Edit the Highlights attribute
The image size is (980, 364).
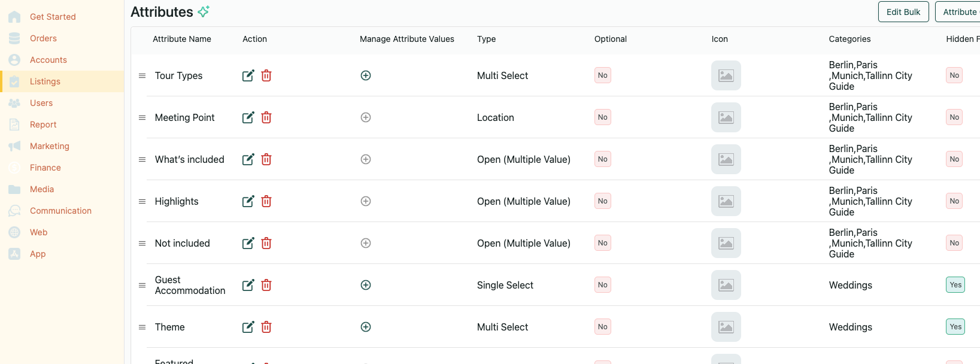248,201
